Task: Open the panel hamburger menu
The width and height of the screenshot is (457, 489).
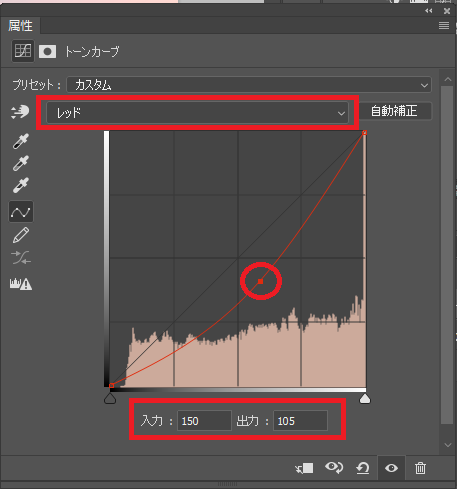Action: (444, 26)
